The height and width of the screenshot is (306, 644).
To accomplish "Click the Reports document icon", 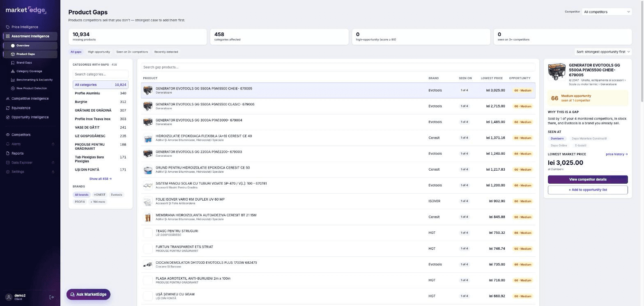I will point(8,153).
